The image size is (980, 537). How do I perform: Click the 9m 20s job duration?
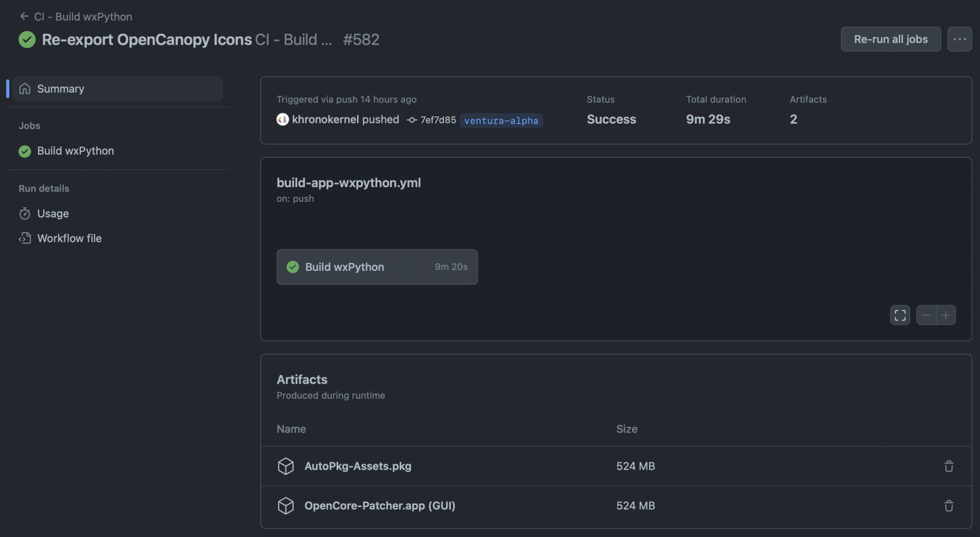(451, 267)
